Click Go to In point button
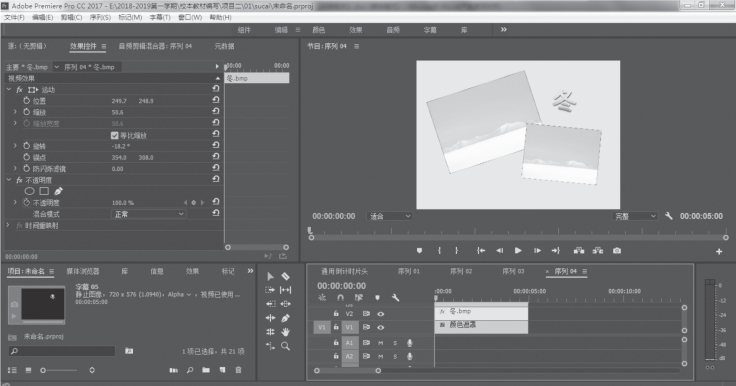 (481, 251)
